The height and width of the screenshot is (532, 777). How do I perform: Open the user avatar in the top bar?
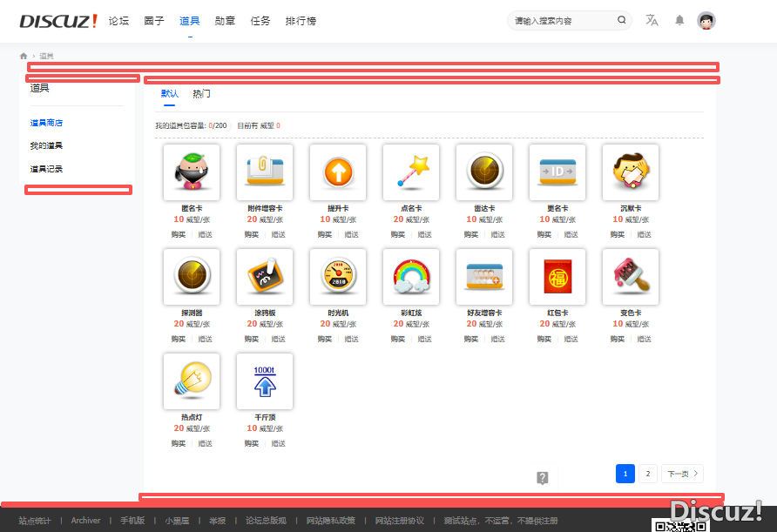point(706,20)
